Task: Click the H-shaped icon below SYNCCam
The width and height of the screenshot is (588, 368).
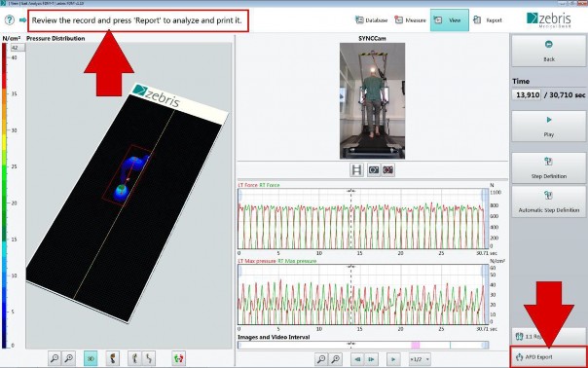Action: click(356, 170)
